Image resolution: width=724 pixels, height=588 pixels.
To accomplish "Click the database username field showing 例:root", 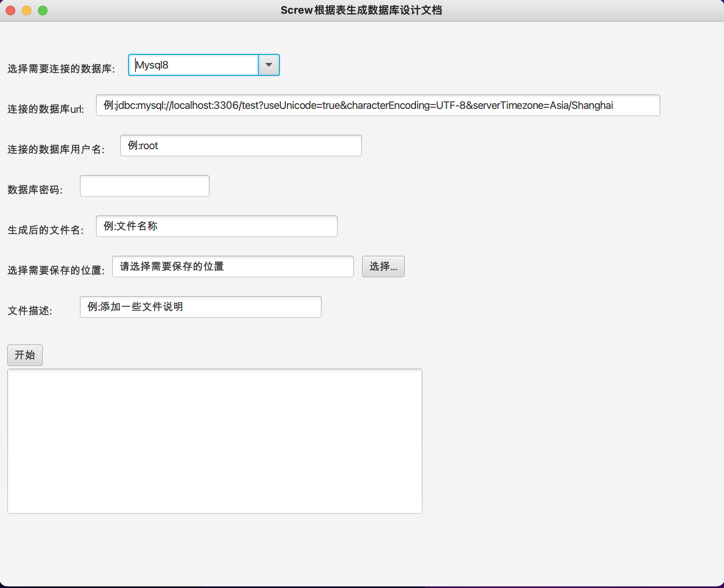I will pyautogui.click(x=241, y=146).
